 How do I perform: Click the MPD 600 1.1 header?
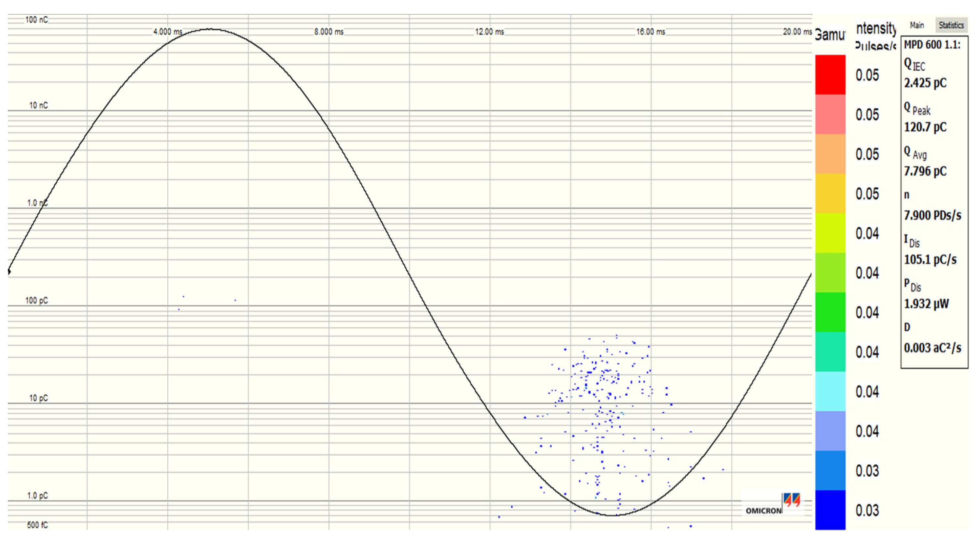(932, 45)
